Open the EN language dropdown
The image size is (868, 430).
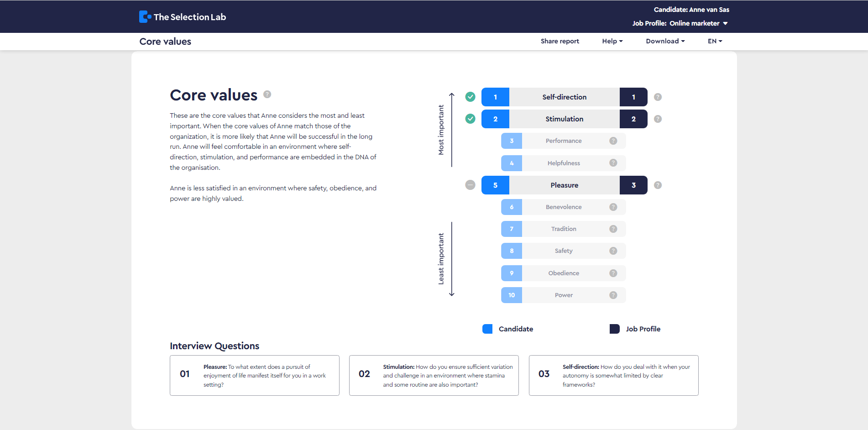(x=714, y=41)
